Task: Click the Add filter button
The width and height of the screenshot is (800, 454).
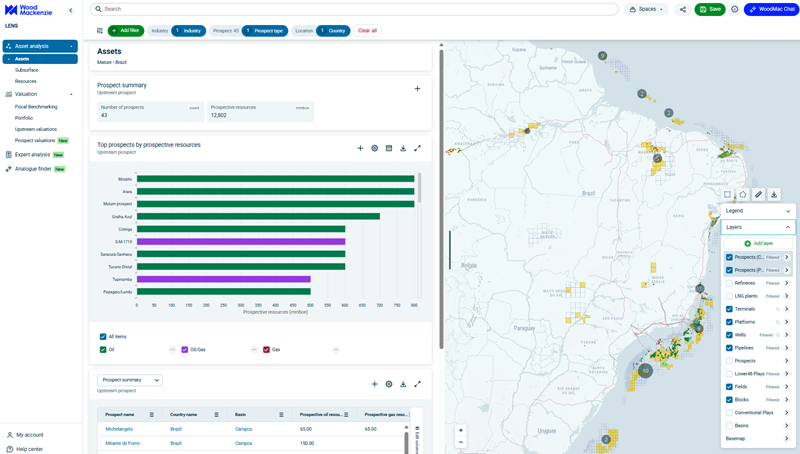Action: [x=126, y=31]
